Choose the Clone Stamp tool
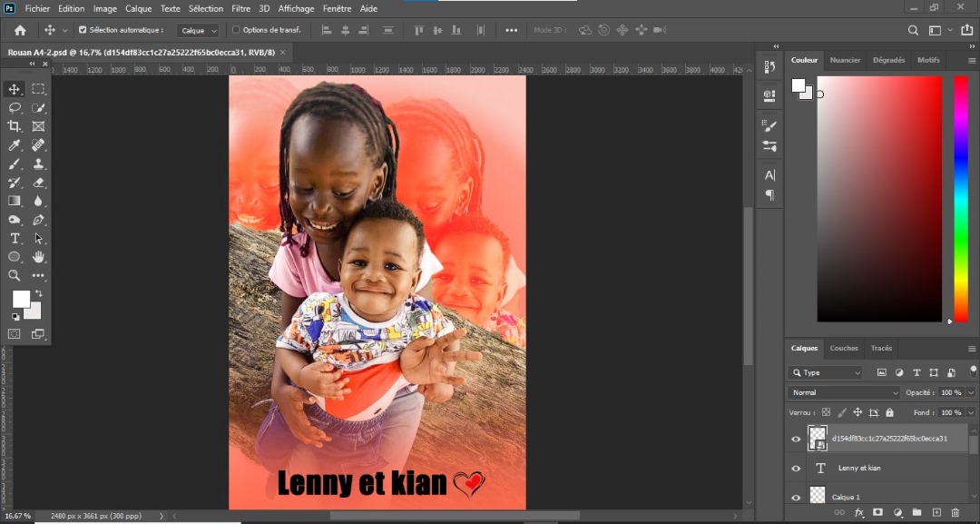980x524 pixels. (x=38, y=164)
